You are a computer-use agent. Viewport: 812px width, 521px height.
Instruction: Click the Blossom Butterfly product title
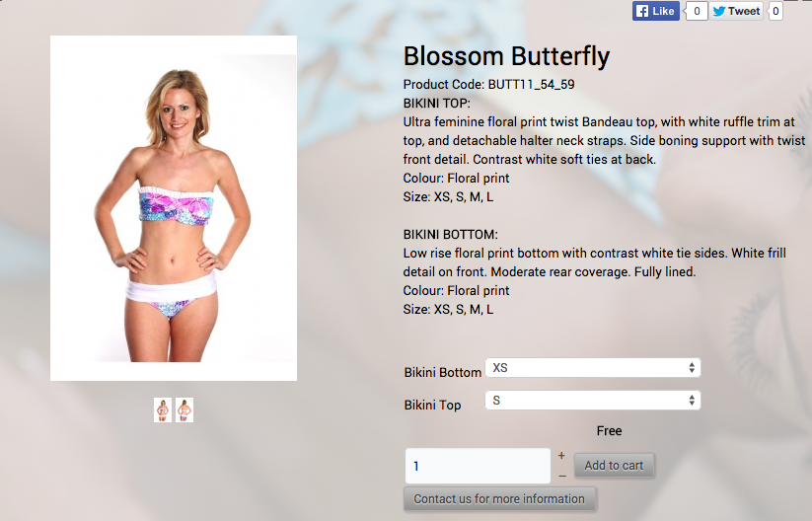(506, 56)
